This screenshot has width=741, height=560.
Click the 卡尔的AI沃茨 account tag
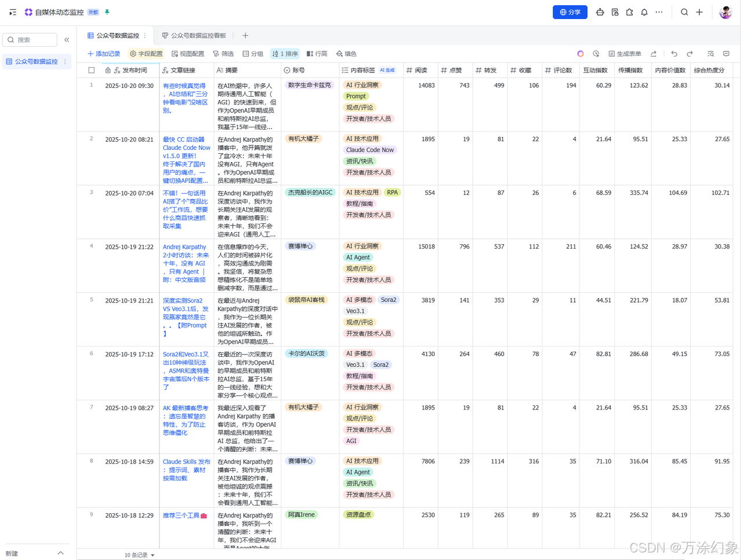[306, 353]
